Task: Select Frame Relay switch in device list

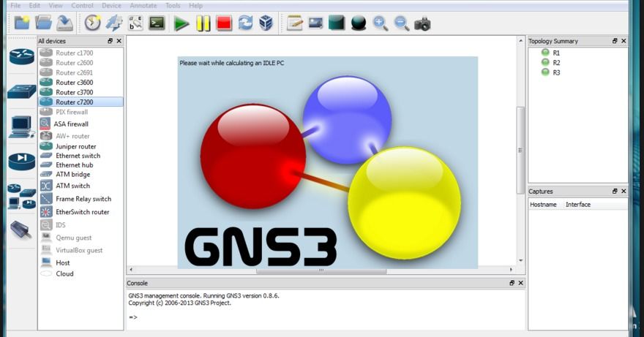Action: click(x=81, y=199)
